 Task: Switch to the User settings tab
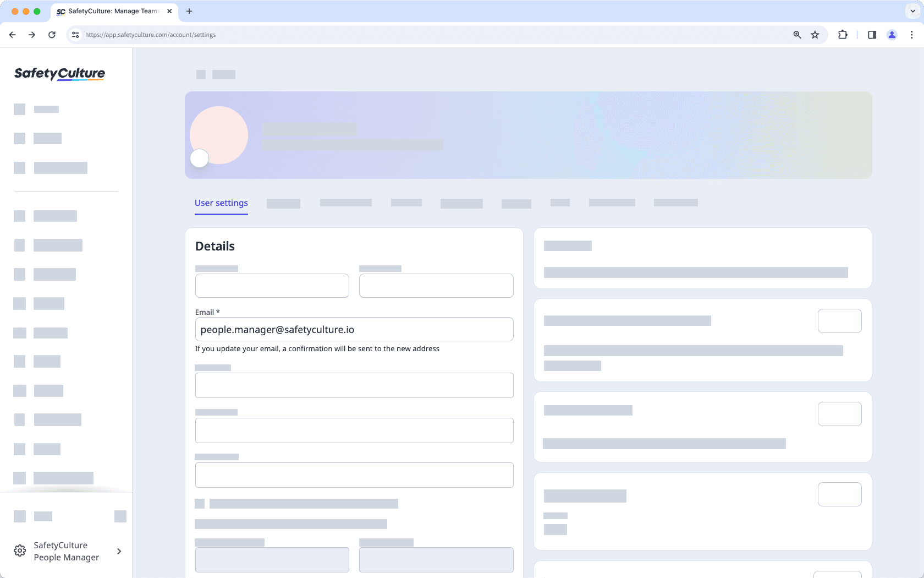pos(221,203)
